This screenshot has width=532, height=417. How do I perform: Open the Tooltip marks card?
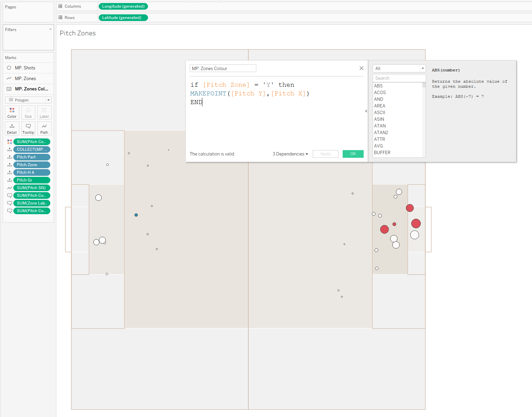[x=28, y=128]
